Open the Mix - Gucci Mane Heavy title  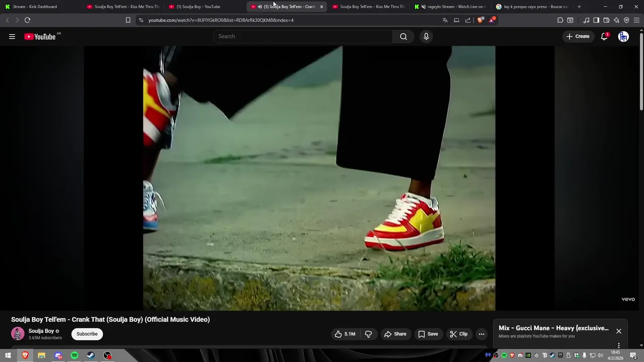[x=553, y=328]
